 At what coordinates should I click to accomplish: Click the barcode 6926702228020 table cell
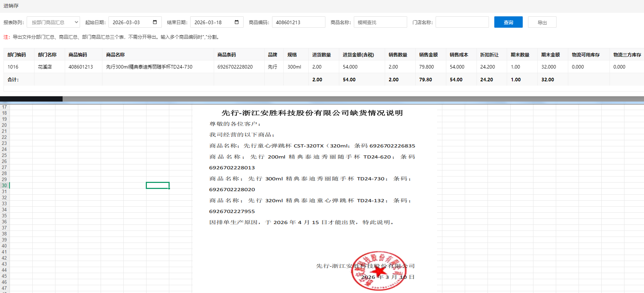coord(235,67)
